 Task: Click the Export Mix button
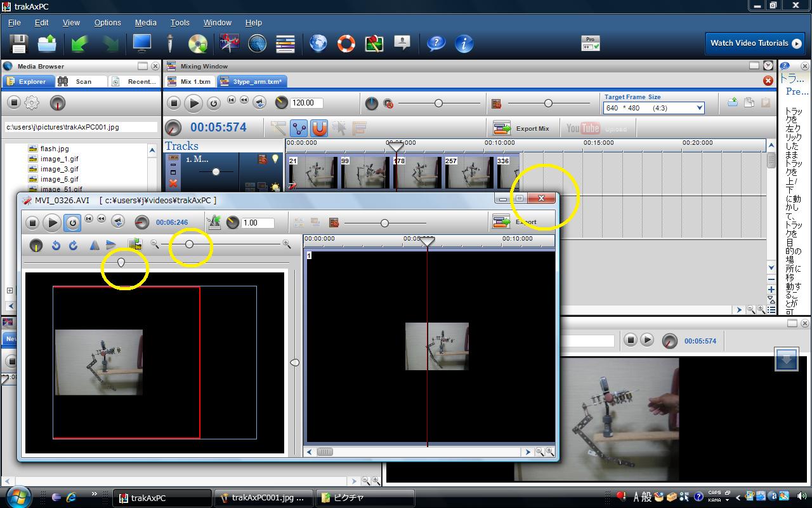coord(521,128)
